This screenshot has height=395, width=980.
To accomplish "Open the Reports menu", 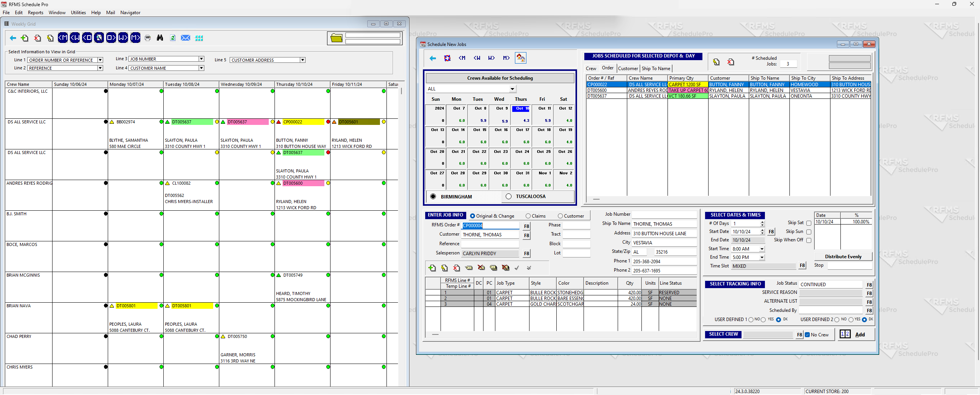I will [x=35, y=13].
